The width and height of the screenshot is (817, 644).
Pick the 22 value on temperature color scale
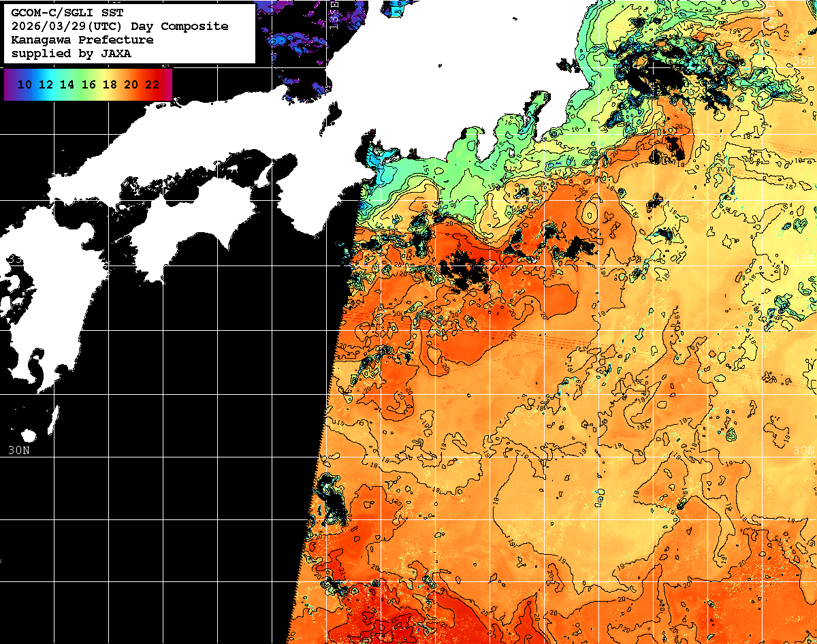pyautogui.click(x=152, y=84)
